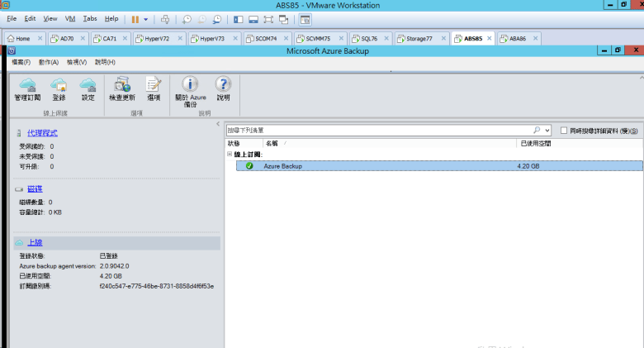Screen dimensions: 644x348
Task: Open the dropdown arrow next to the pause button
Action: coord(146,18)
